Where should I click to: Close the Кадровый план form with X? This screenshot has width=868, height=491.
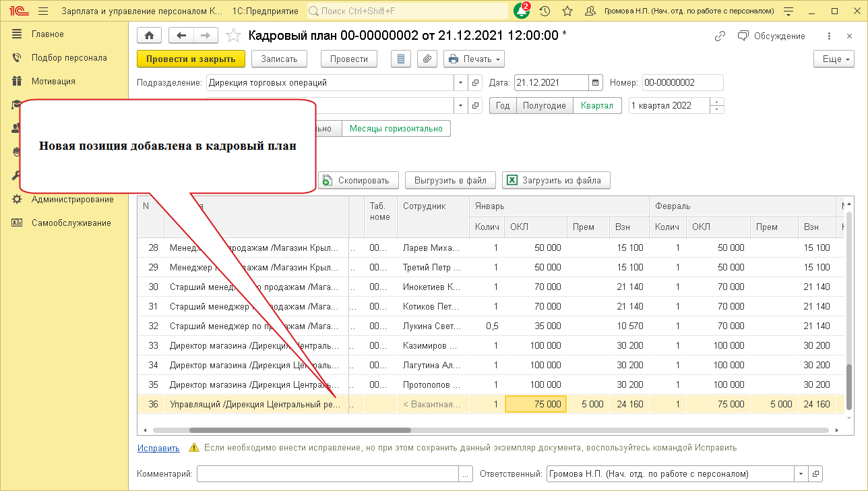[848, 36]
